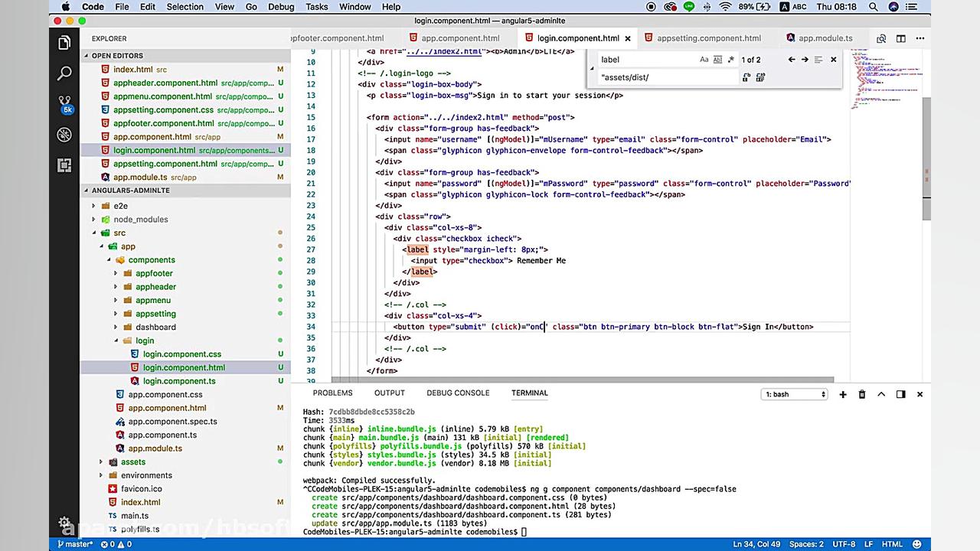This screenshot has height=551, width=980.
Task: Open the DEBUG CONSOLE panel tab
Action: (x=458, y=393)
